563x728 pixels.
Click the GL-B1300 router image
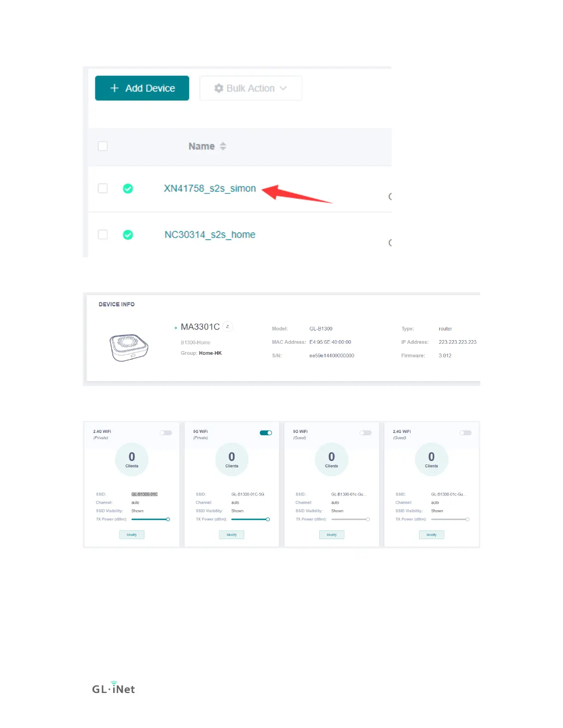tap(129, 347)
